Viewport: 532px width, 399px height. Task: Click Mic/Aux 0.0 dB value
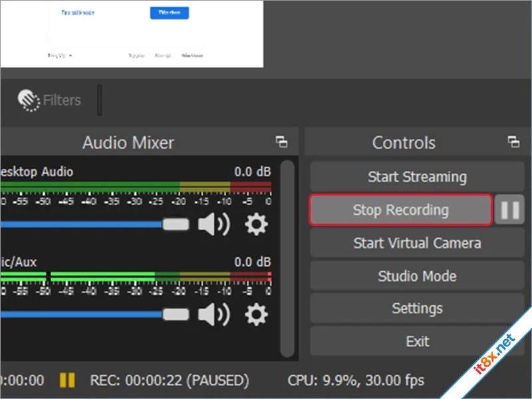pyautogui.click(x=253, y=262)
